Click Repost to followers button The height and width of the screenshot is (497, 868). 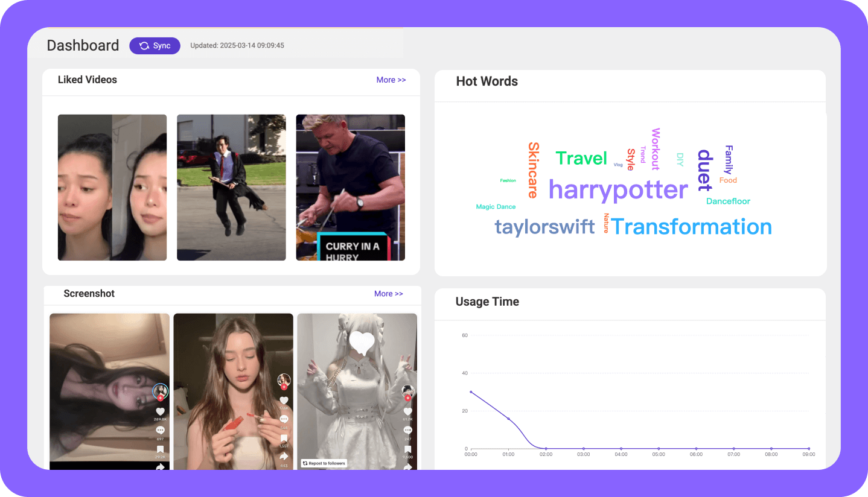coord(324,463)
